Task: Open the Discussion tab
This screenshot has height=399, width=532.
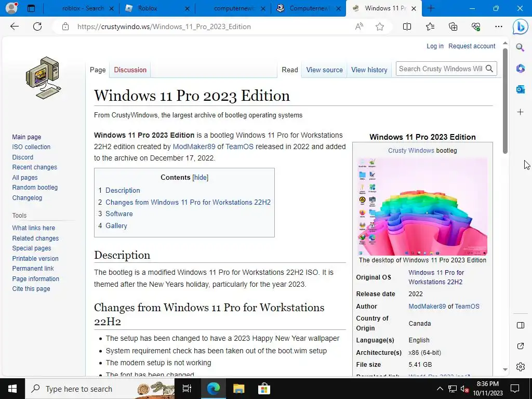Action: click(130, 70)
